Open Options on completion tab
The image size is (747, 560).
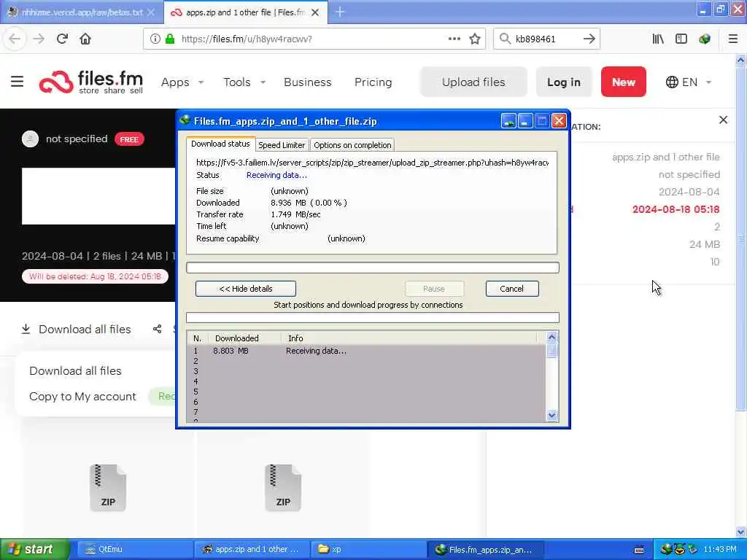tap(352, 145)
